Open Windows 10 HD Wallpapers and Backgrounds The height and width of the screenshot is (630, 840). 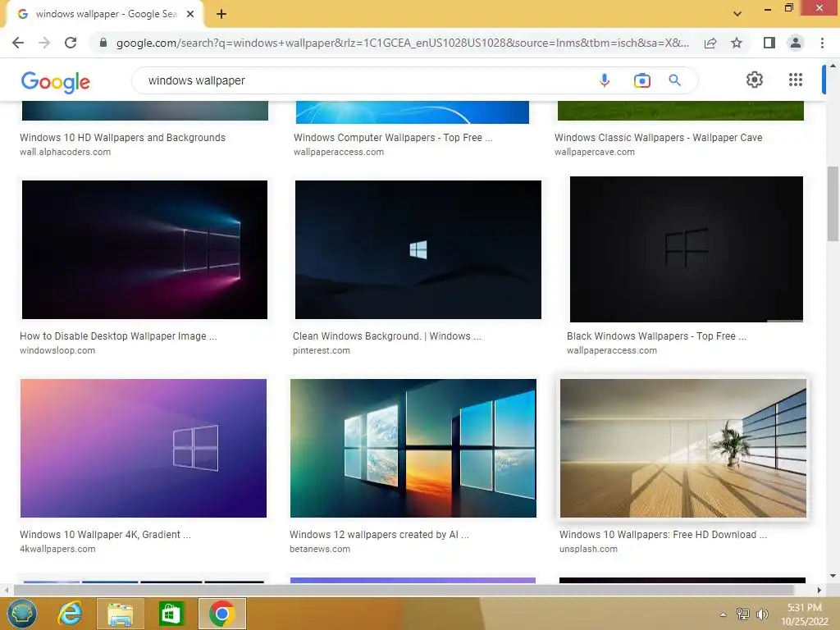tap(123, 138)
